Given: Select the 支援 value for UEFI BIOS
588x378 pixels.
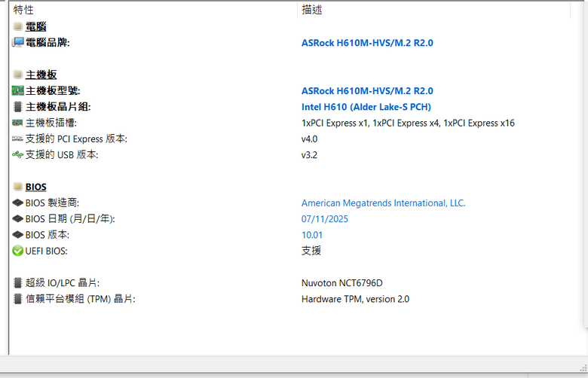Looking at the screenshot, I should tap(311, 251).
